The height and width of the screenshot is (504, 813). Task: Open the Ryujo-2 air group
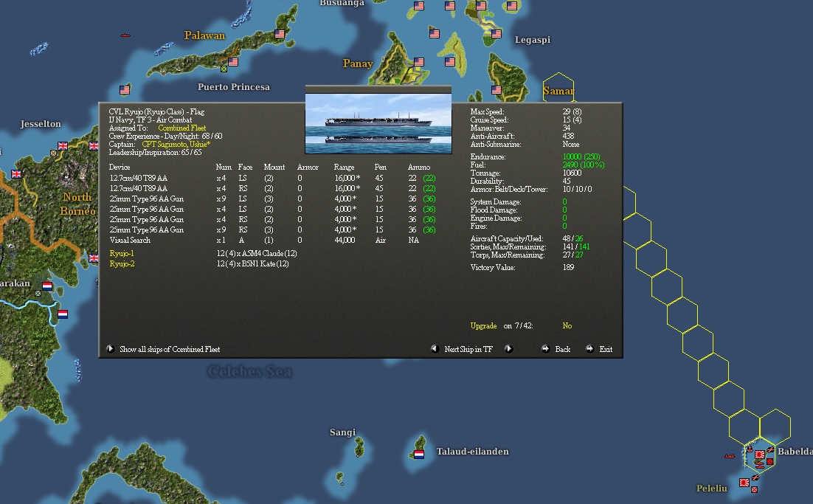(x=122, y=264)
